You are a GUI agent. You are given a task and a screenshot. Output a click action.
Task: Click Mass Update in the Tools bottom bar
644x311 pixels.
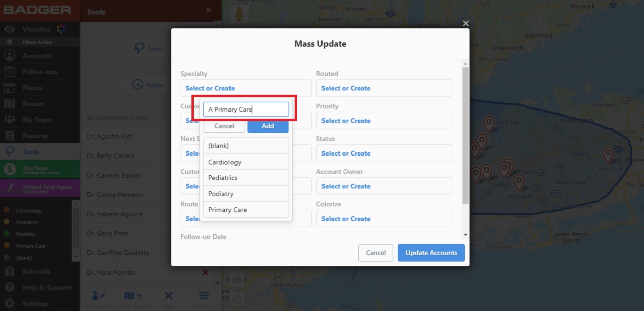coord(99,299)
